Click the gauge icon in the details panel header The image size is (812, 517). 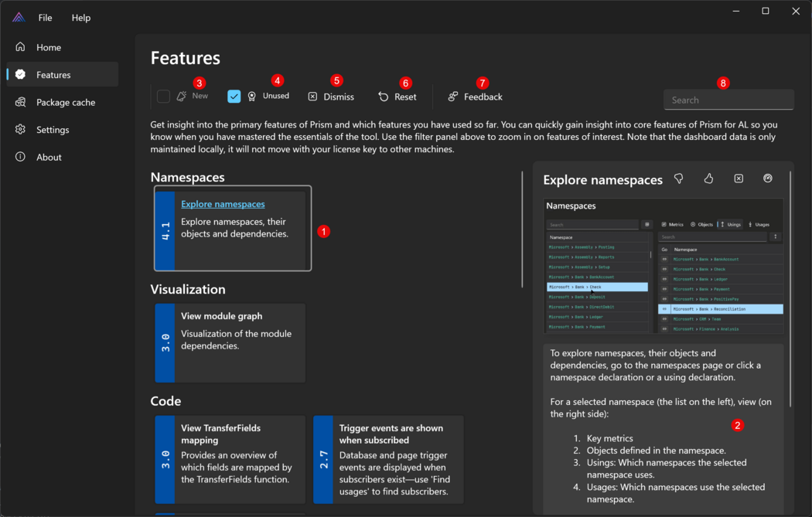[x=768, y=179]
